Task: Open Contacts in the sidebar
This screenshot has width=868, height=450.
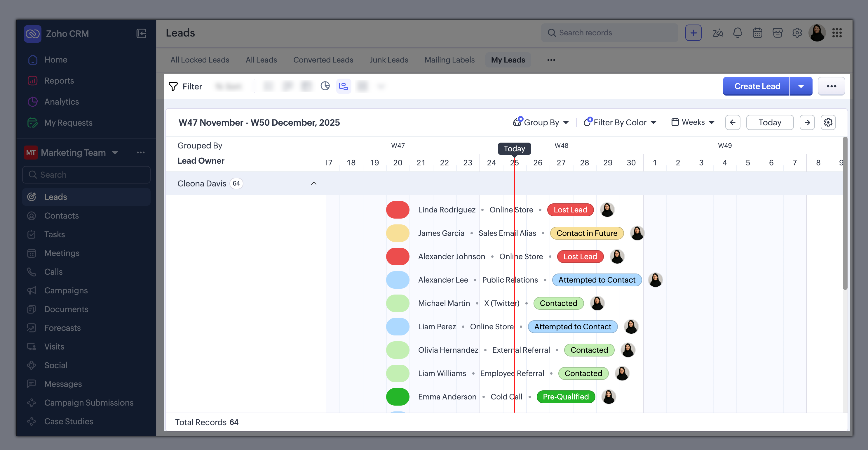Action: point(61,216)
